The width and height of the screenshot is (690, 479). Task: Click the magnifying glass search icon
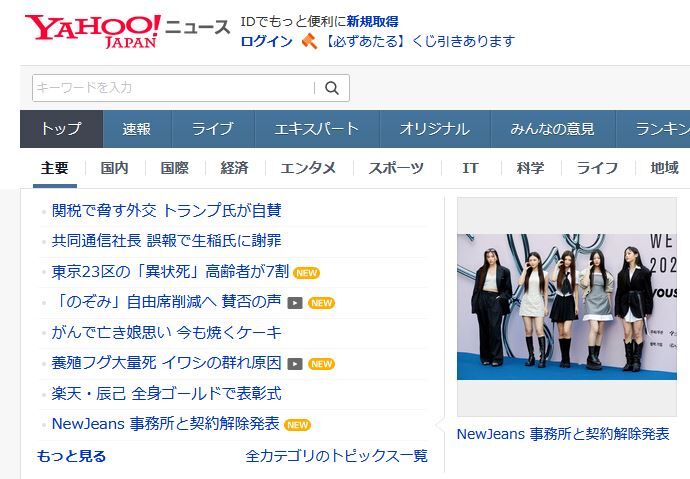click(332, 88)
